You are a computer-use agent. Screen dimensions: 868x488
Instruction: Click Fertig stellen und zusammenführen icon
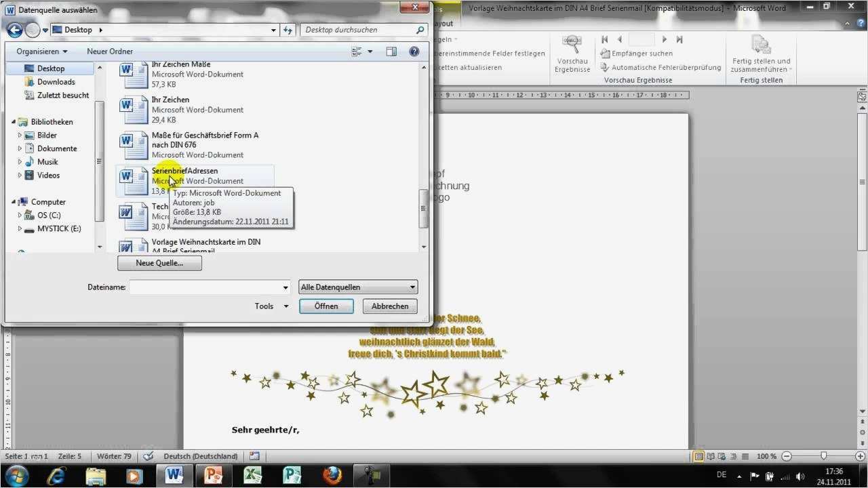(x=761, y=45)
